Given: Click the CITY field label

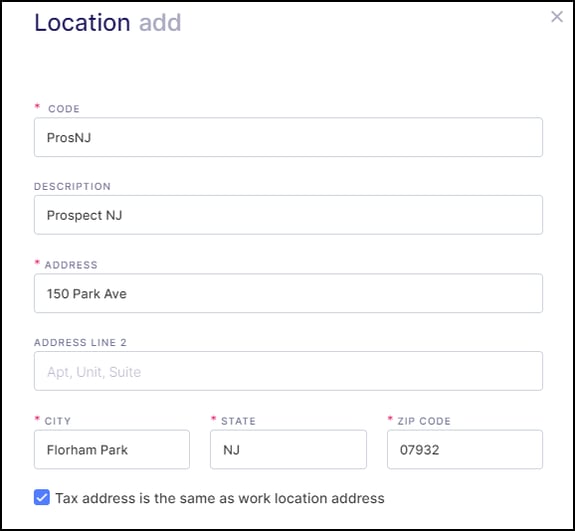Looking at the screenshot, I should point(58,421).
